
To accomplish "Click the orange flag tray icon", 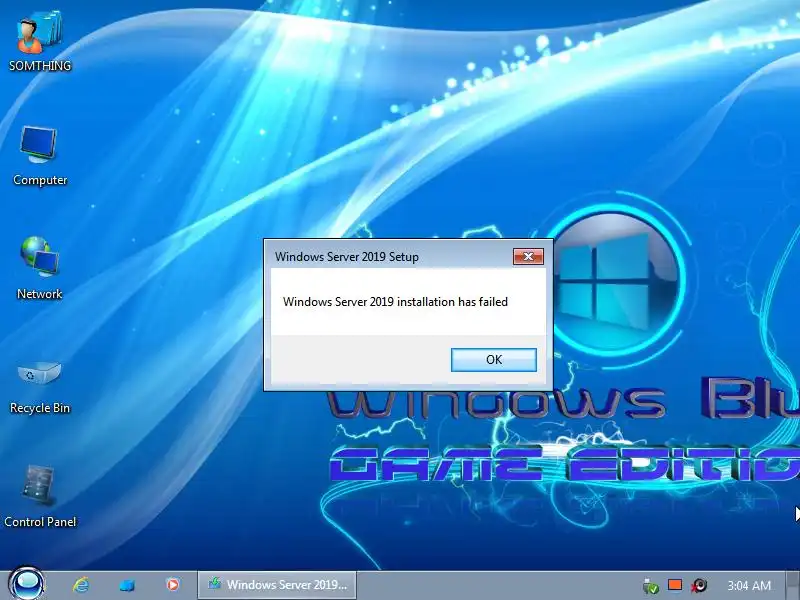I will [x=675, y=585].
